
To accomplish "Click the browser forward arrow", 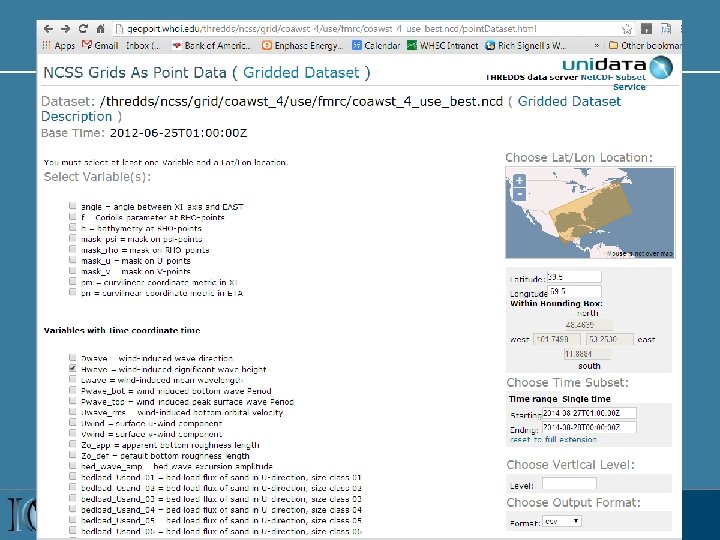I will 66,29.
